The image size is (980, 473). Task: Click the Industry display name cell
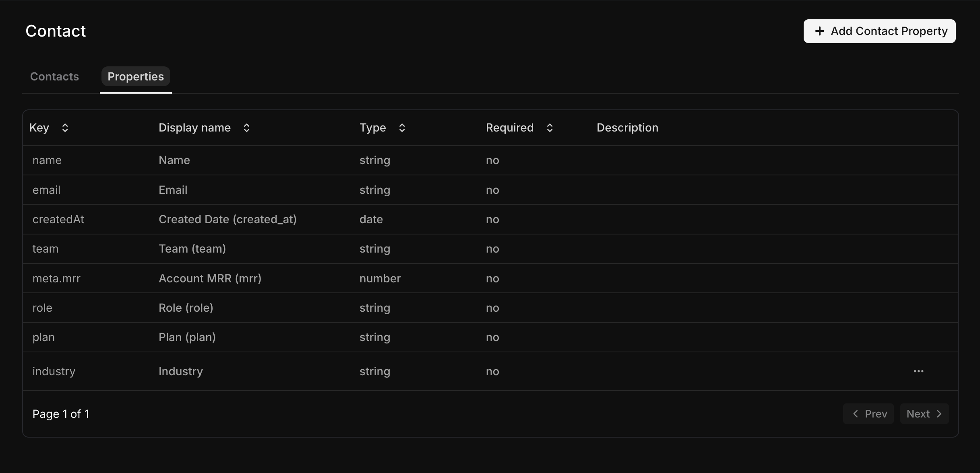pos(180,371)
